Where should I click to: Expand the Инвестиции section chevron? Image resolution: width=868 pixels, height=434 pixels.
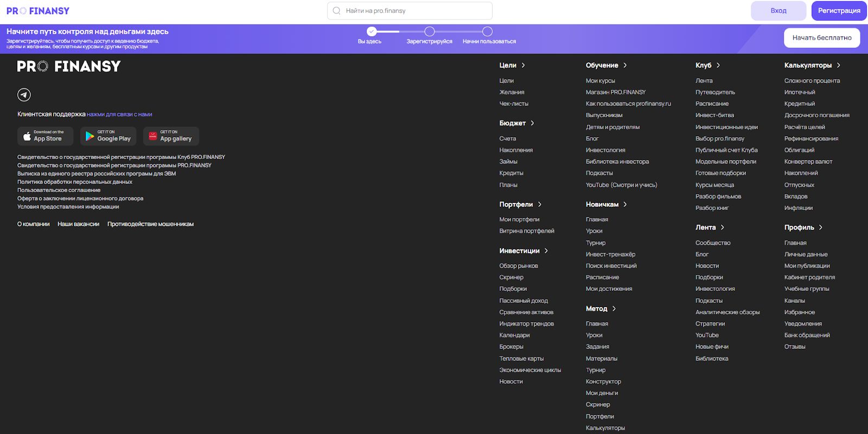point(546,251)
